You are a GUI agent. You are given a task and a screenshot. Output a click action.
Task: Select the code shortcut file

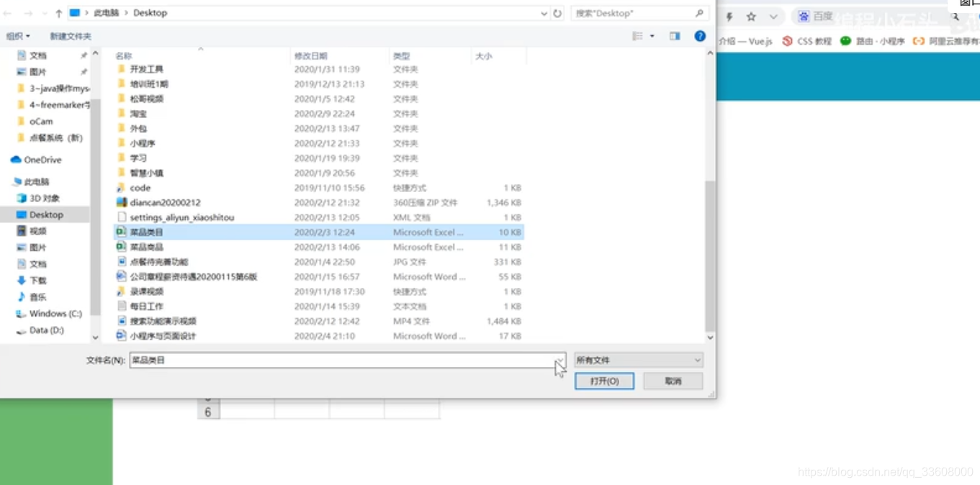(x=140, y=188)
